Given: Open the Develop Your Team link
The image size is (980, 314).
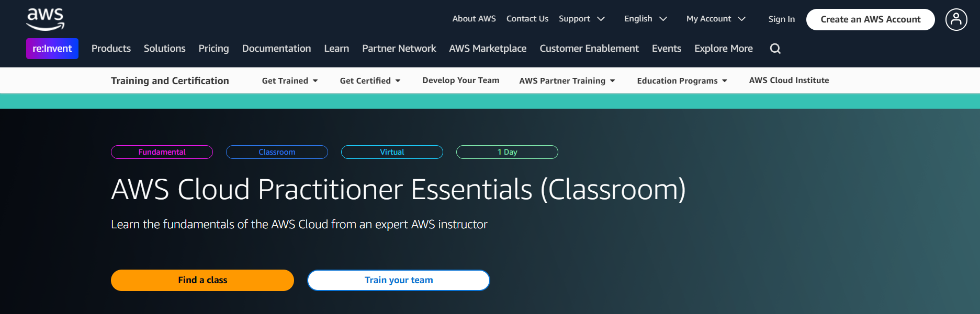Looking at the screenshot, I should 461,80.
